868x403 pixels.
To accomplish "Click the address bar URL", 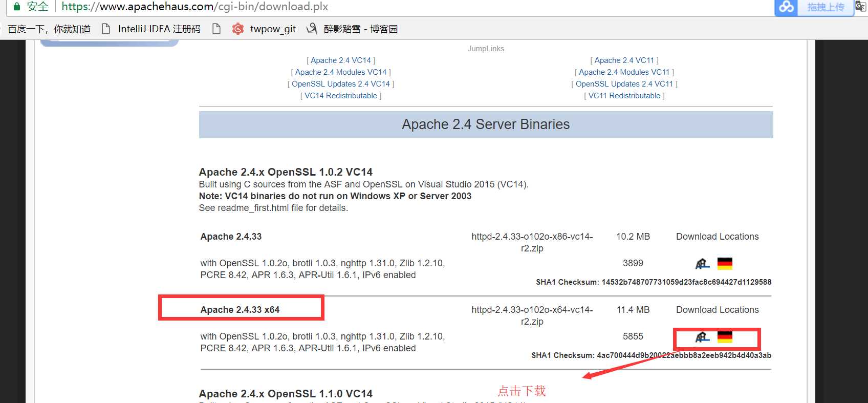I will [194, 7].
